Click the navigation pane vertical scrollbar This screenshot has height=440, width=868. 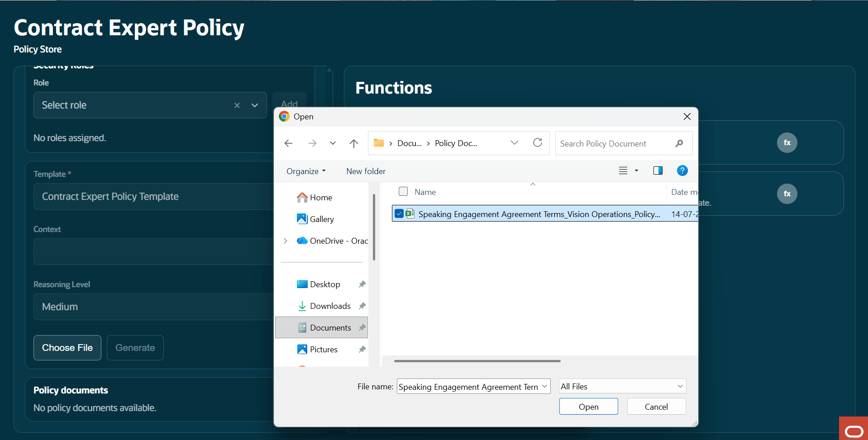[374, 227]
